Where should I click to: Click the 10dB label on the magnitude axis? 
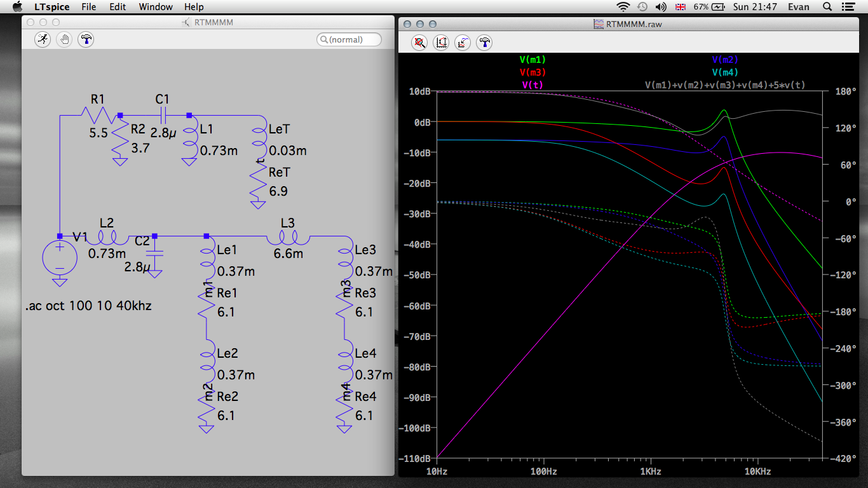[420, 91]
